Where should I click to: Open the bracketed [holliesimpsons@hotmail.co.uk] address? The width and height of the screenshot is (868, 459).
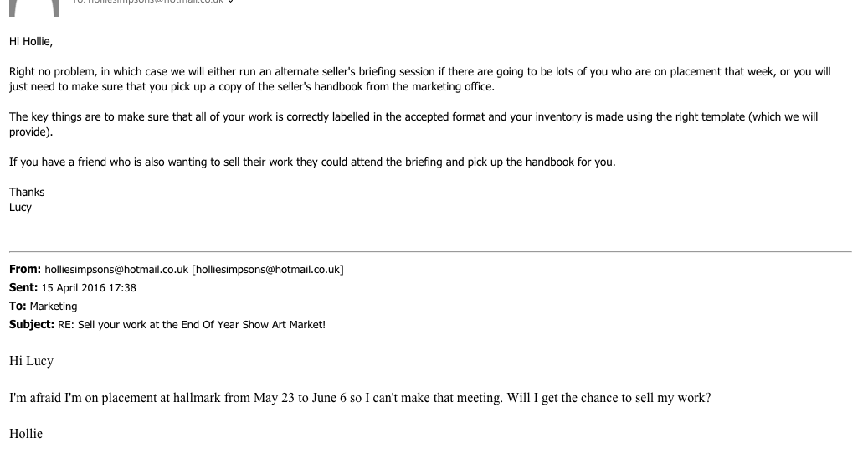(x=267, y=270)
